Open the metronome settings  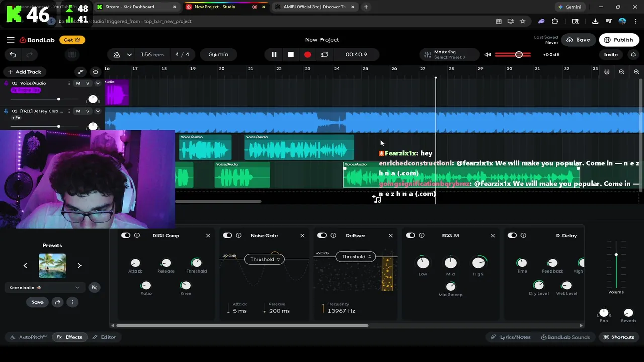pyautogui.click(x=117, y=55)
